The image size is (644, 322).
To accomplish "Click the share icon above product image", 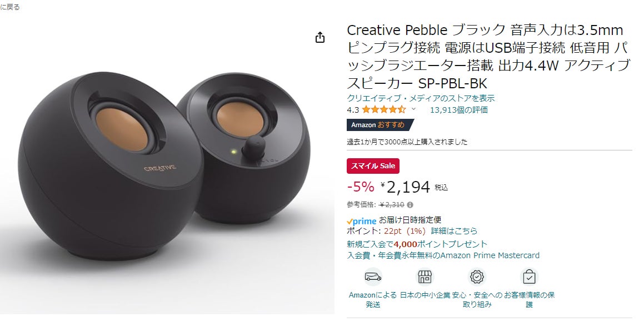I will (x=320, y=37).
